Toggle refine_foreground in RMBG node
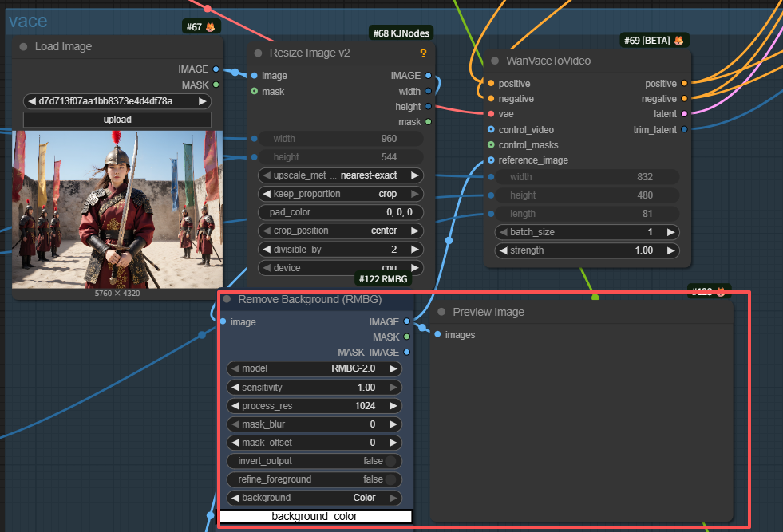The width and height of the screenshot is (783, 532). coord(314,479)
